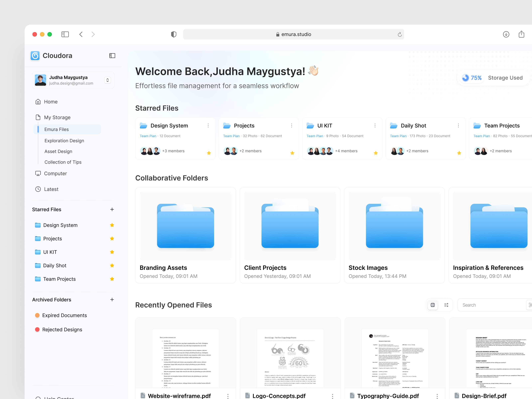532x399 pixels.
Task: Click the Cloudora app logo
Action: pyautogui.click(x=35, y=56)
